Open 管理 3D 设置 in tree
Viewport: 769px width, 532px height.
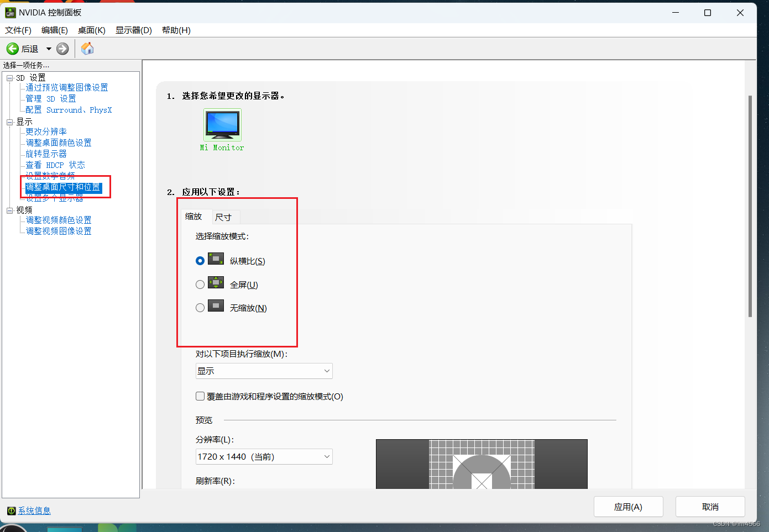51,98
